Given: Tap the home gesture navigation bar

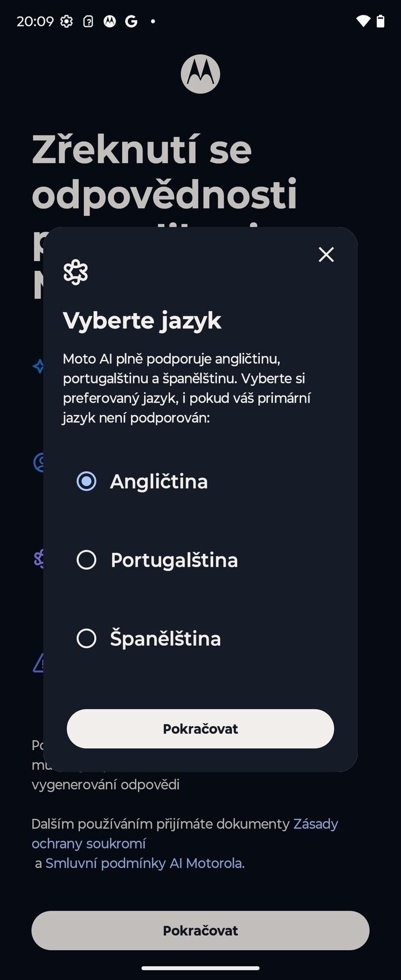Looking at the screenshot, I should point(200,968).
